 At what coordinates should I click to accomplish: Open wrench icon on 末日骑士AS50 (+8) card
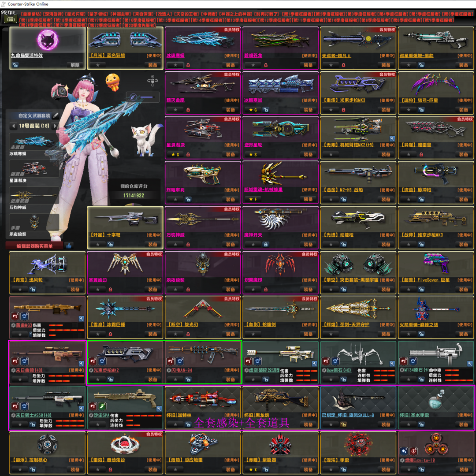81,409
